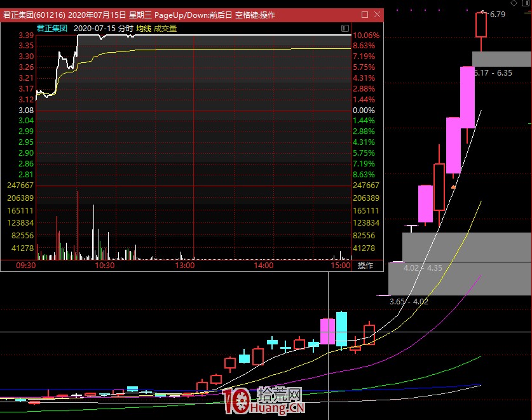The image size is (532, 420).
Task: Close the 君正集团 intraday popup
Action: pyautogui.click(x=377, y=15)
